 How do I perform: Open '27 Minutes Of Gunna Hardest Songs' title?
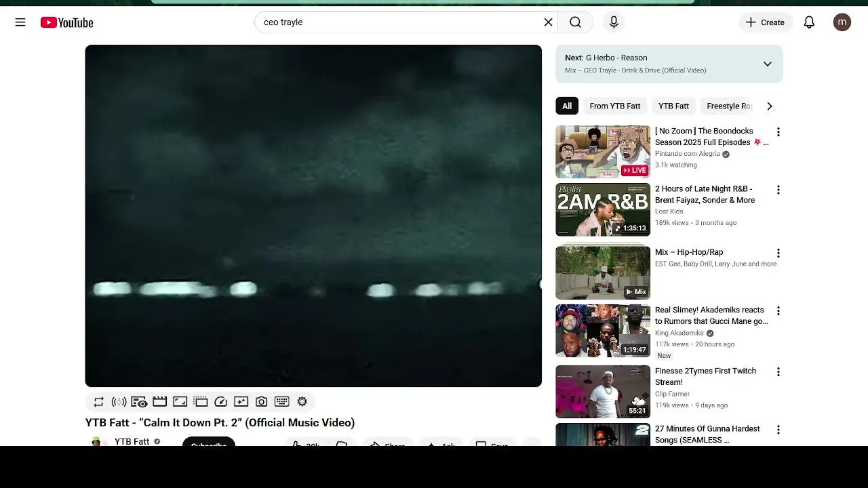click(x=707, y=434)
